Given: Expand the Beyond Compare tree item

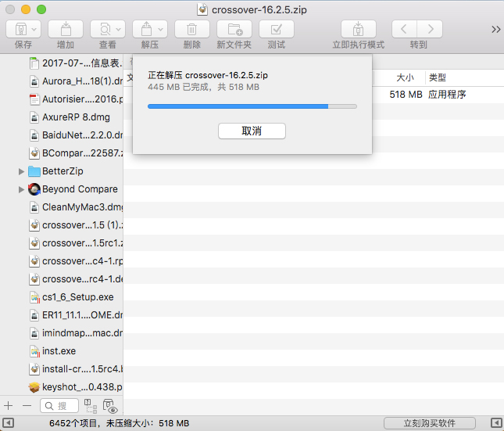Looking at the screenshot, I should (x=21, y=189).
